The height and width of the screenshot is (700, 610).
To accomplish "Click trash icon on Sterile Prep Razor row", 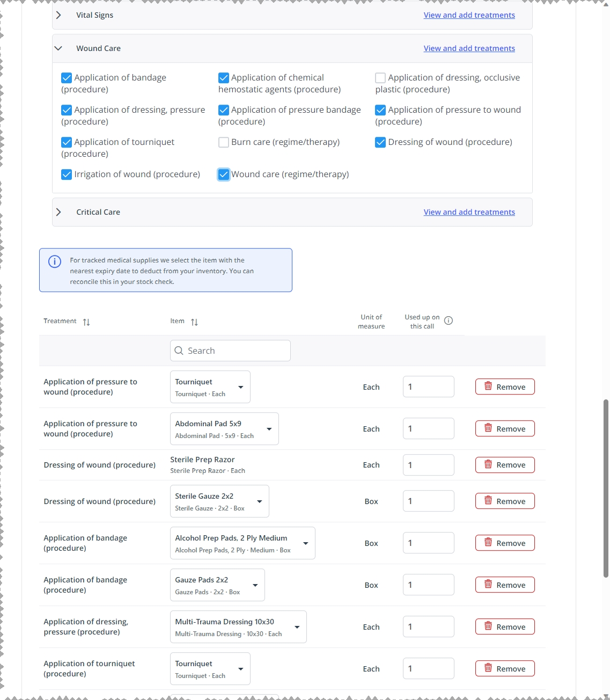I will 488,464.
